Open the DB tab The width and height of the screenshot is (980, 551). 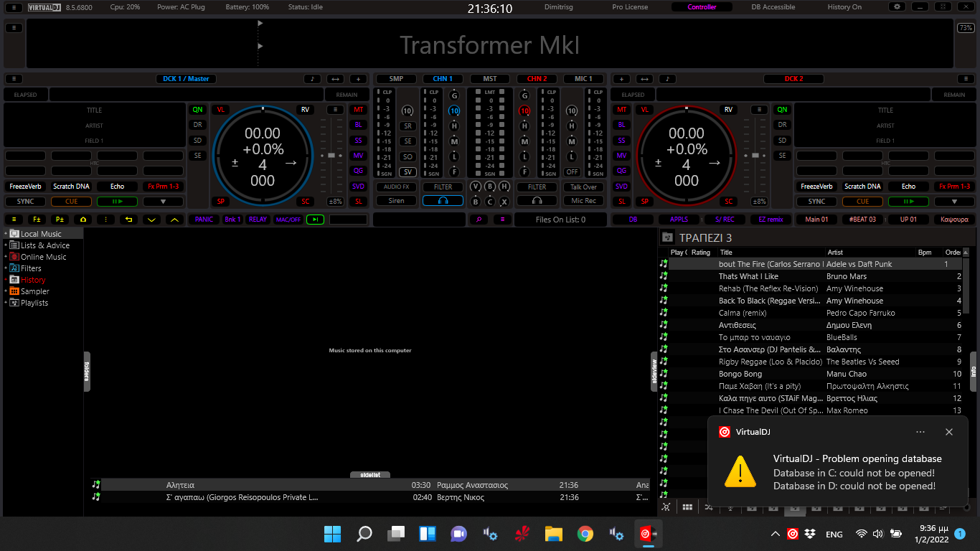(633, 220)
